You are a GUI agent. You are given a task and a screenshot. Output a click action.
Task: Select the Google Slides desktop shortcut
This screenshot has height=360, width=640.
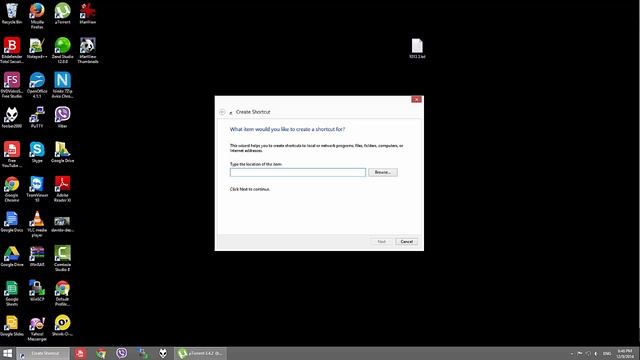(12, 326)
